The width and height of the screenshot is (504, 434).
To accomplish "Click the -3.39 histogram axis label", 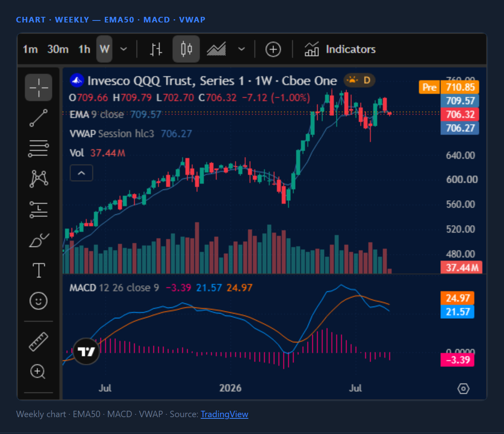I will coord(457,360).
